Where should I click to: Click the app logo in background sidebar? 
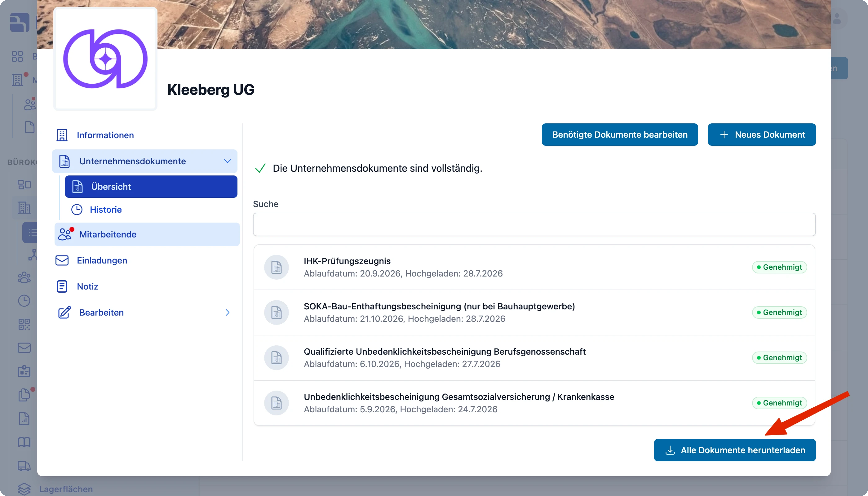pyautogui.click(x=20, y=23)
